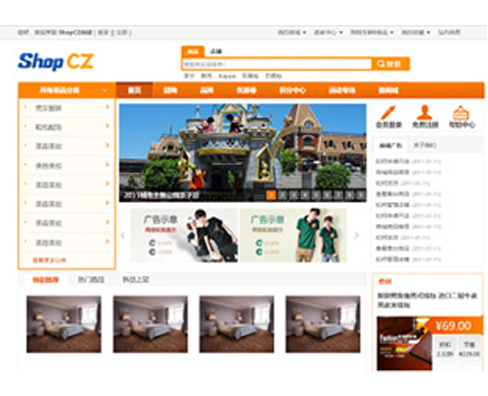Go to next ad with right arrow
Screen dimensions: 488x396
click(356, 235)
